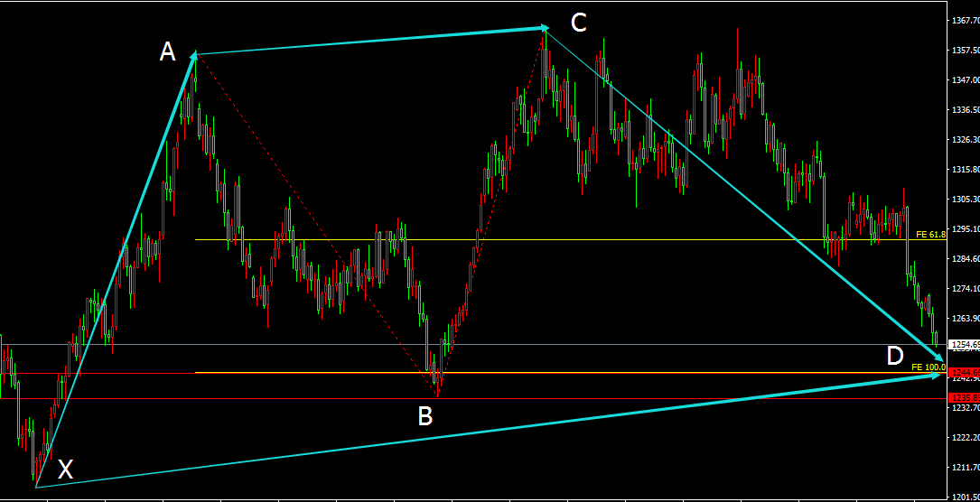
Task: Select the point D text label
Action: point(895,356)
